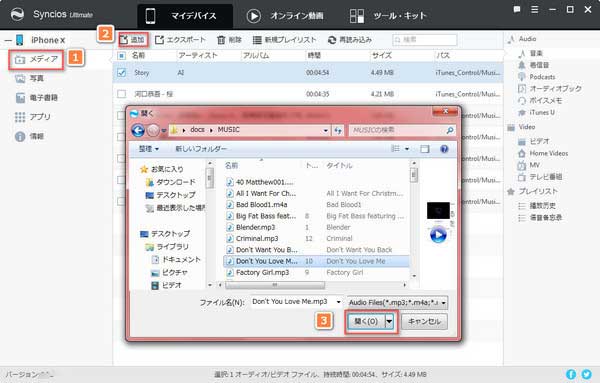Click 再読み込み (Reload) toolbar button
The image size is (600, 383).
coord(349,39)
